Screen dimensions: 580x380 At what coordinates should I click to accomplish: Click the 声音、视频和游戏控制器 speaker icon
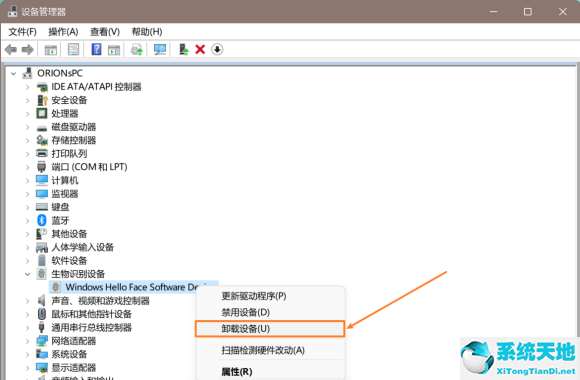pyautogui.click(x=41, y=300)
